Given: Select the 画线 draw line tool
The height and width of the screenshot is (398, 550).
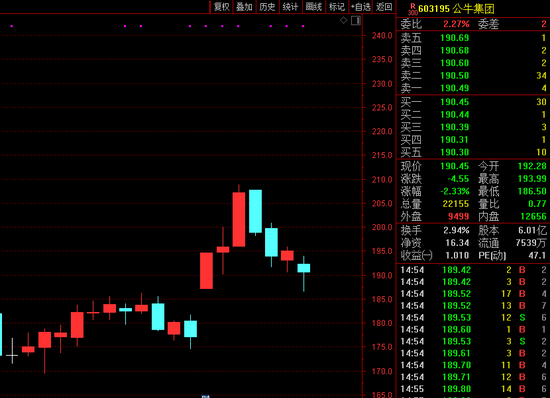Looking at the screenshot, I should 314,7.
